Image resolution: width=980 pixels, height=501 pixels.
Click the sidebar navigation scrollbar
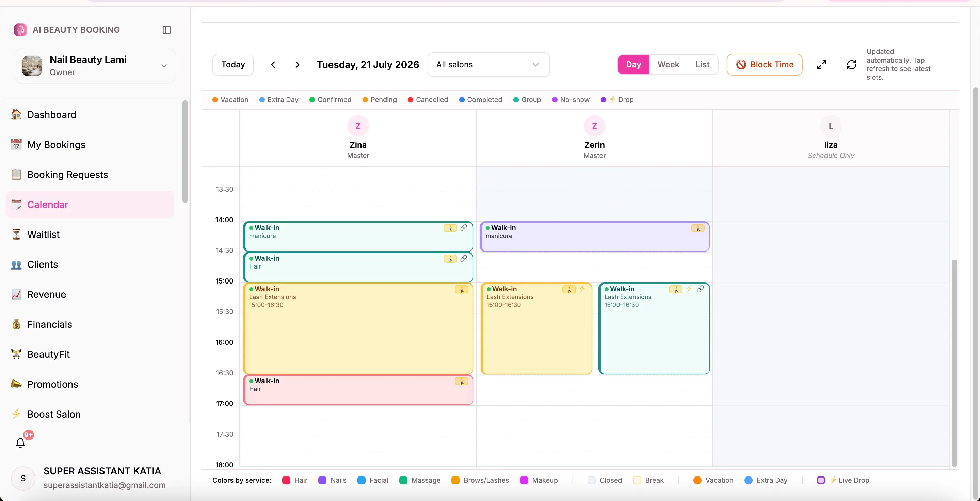[185, 151]
